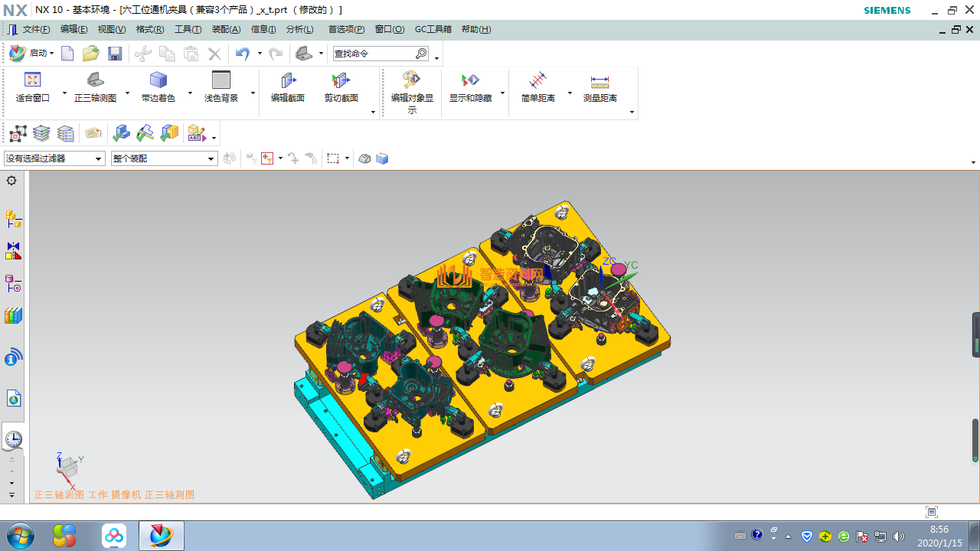Toggle Show and Hide (显示和隐藏) visibility
Viewport: 980px width, 551px height.
tap(470, 80)
